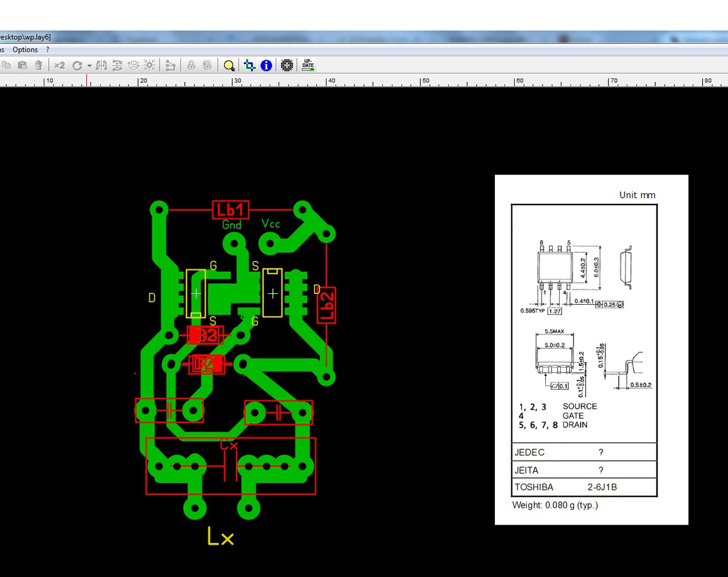Select the yellow magnifier Zoom tool
The height and width of the screenshot is (577, 728).
pos(229,66)
